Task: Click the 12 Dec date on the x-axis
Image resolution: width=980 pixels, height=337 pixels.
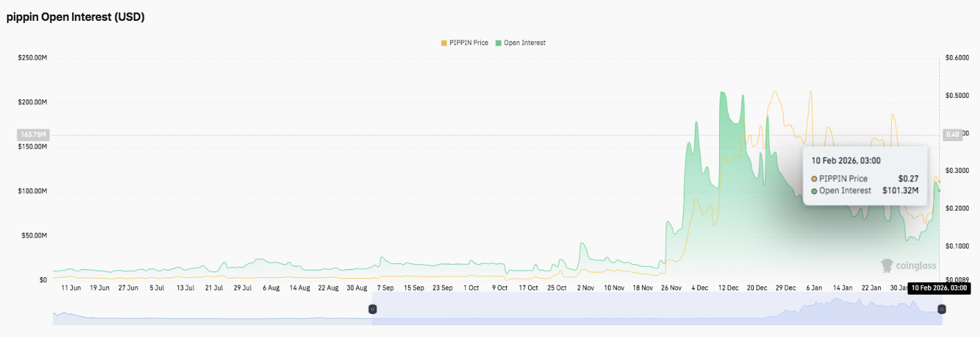Action: 728,288
